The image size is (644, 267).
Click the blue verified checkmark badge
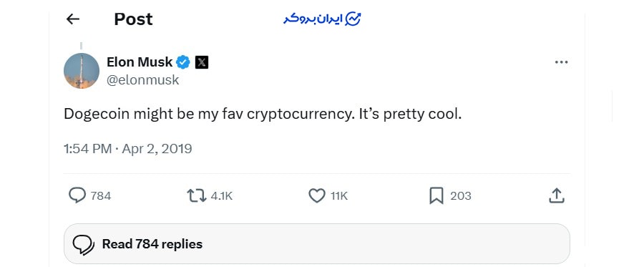183,62
